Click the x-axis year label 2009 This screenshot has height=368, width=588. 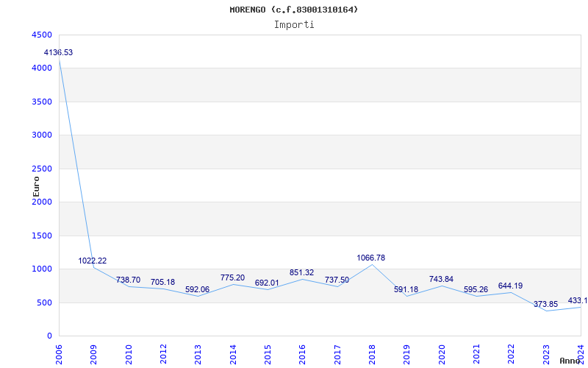[x=94, y=354]
